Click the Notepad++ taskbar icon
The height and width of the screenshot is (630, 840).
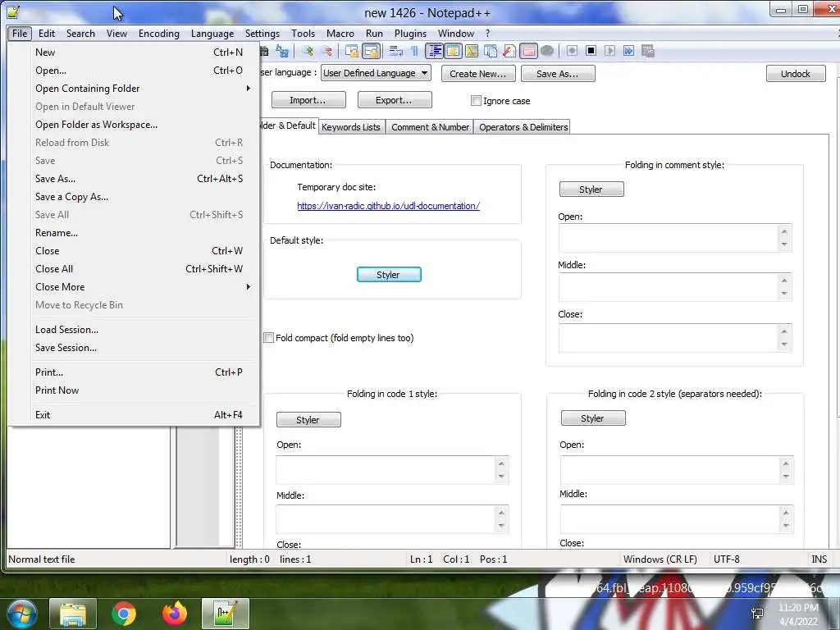point(226,614)
